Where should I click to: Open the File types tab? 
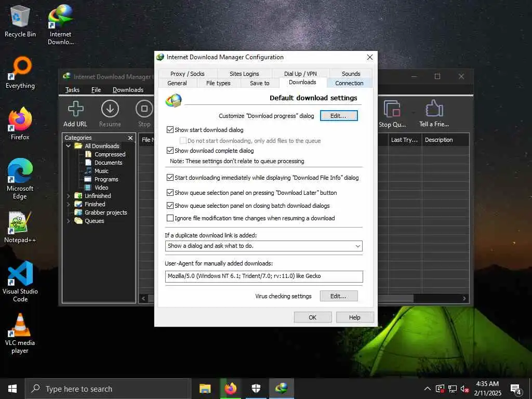pyautogui.click(x=218, y=83)
